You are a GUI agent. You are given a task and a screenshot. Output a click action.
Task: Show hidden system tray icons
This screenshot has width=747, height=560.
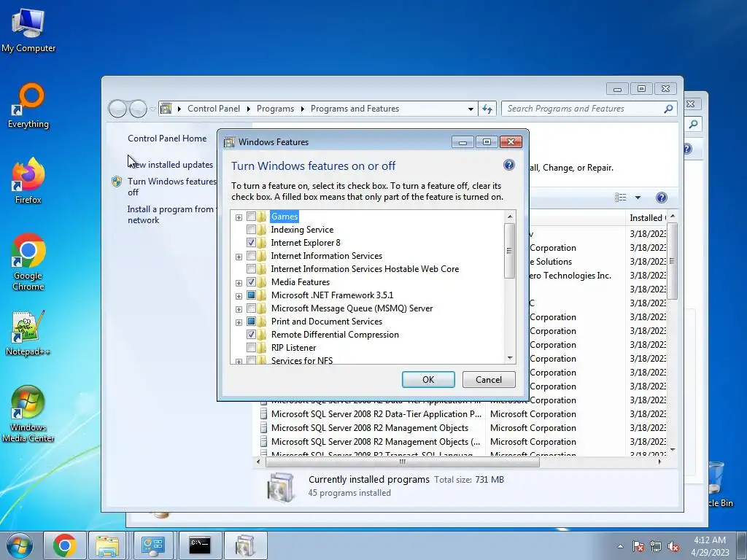click(620, 546)
